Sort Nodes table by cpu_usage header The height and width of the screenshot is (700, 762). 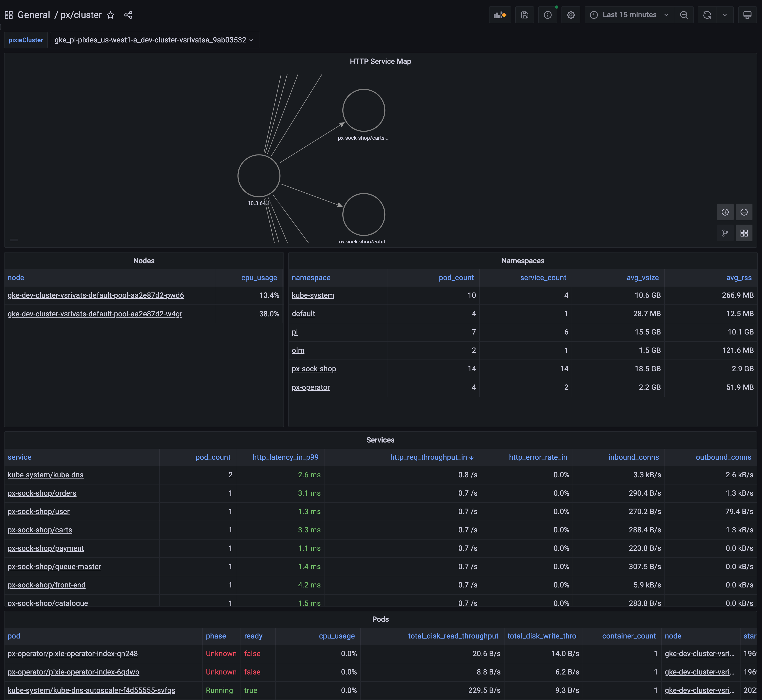(x=259, y=278)
